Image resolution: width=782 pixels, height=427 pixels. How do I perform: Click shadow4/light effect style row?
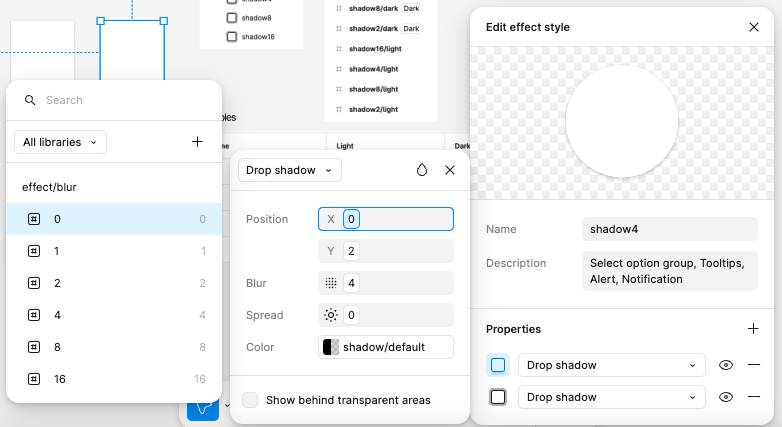click(368, 69)
